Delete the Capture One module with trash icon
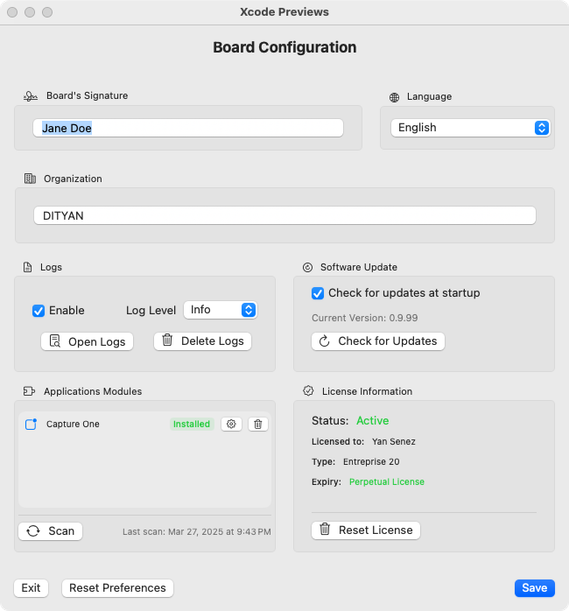The height and width of the screenshot is (611, 569). (x=258, y=424)
